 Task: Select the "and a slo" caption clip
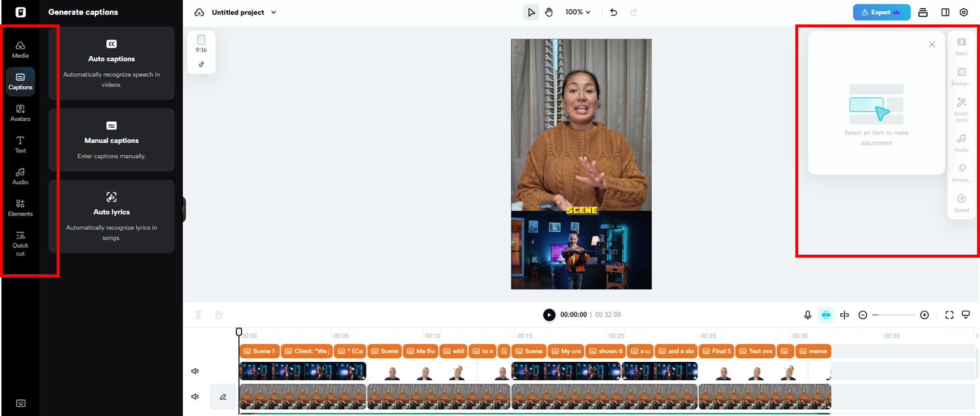point(676,351)
